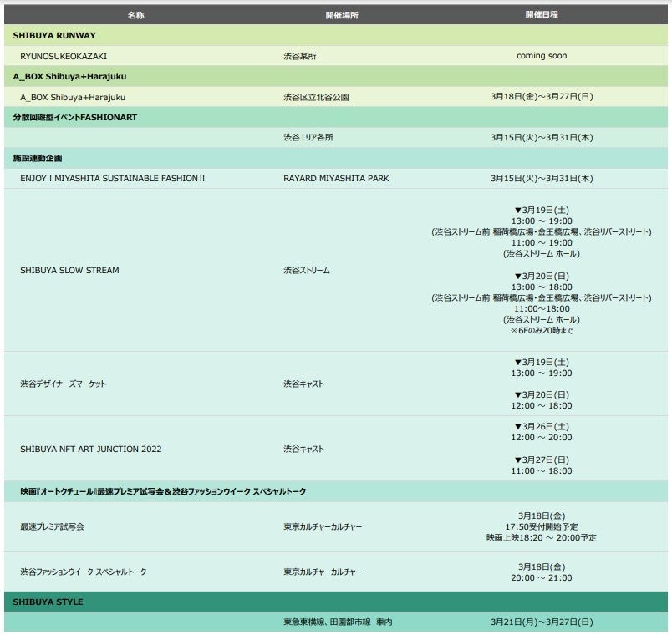Click ▼3月20日(日) in the SHIBUYA SLOW STREAM row

[x=542, y=276]
